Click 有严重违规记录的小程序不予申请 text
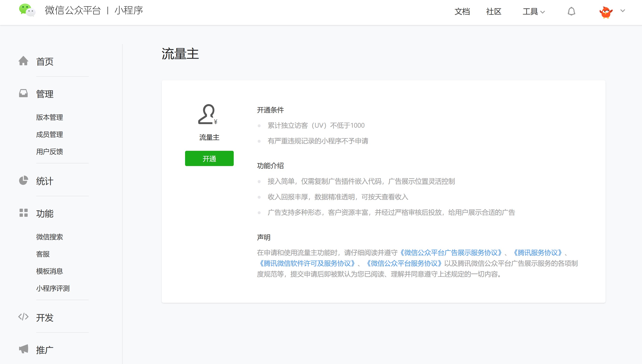 click(318, 141)
